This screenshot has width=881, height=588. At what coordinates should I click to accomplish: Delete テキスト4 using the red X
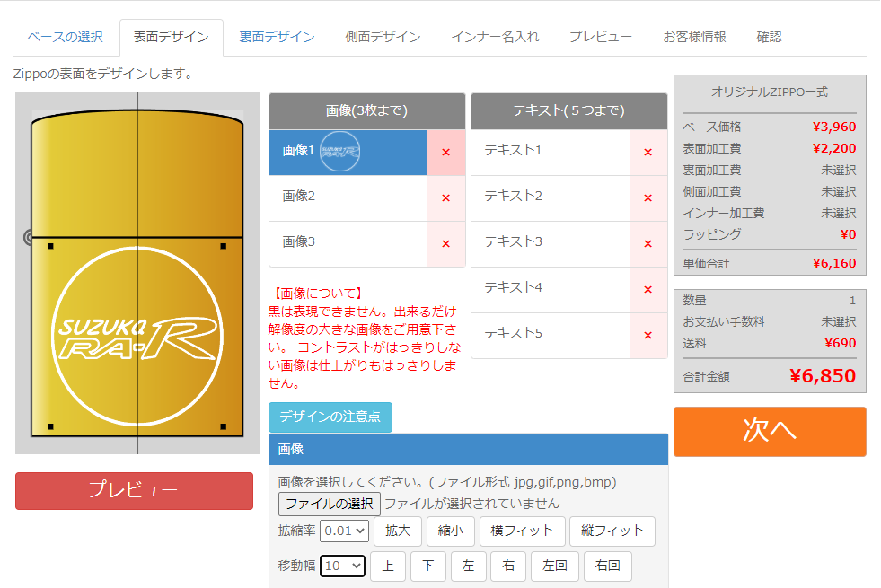coord(648,289)
